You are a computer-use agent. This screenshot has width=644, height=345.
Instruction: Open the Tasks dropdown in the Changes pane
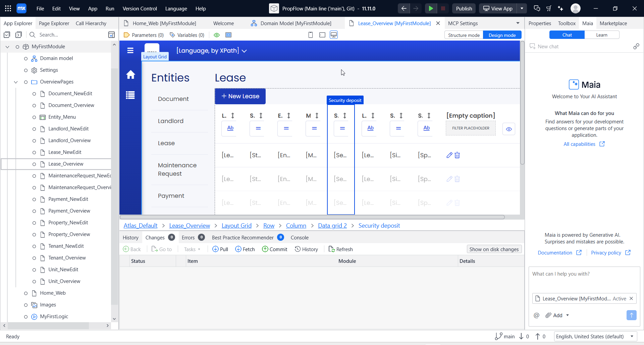pos(192,249)
